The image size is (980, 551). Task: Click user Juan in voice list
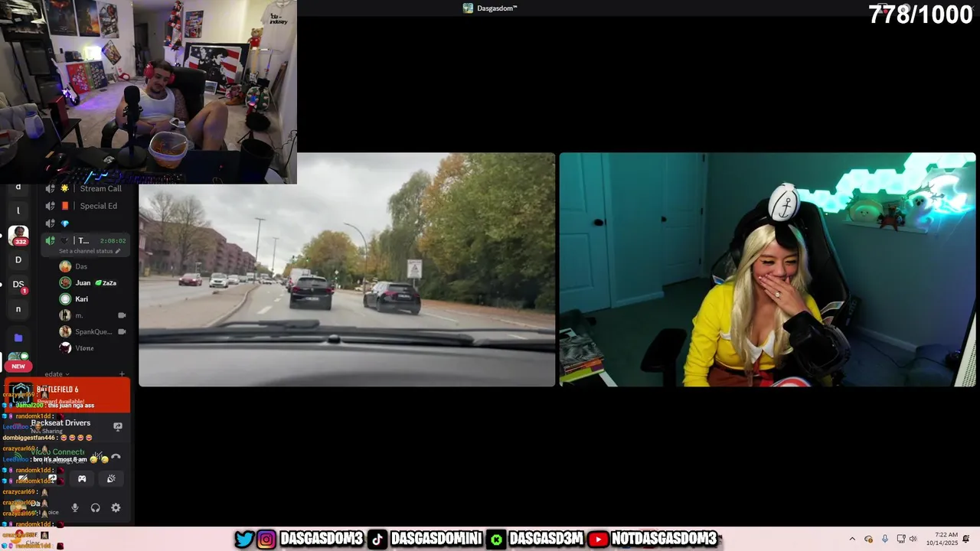pos(83,282)
